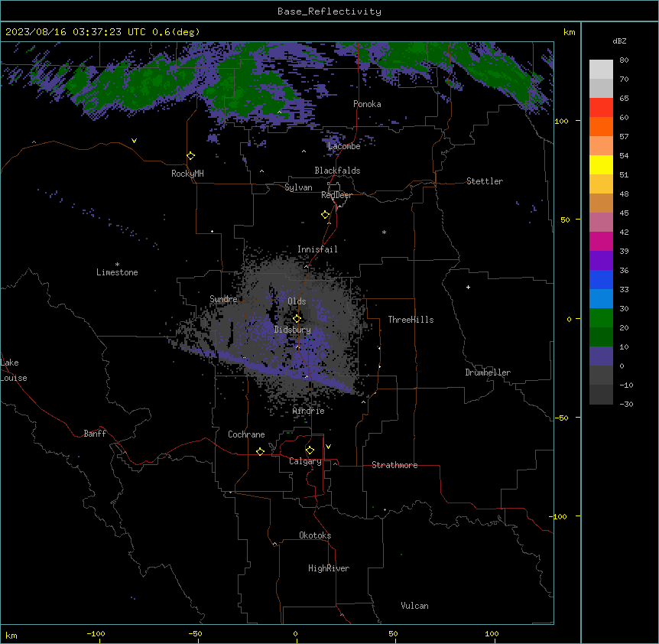Click the Calgary city label
This screenshot has height=644, width=659.
pos(305,461)
